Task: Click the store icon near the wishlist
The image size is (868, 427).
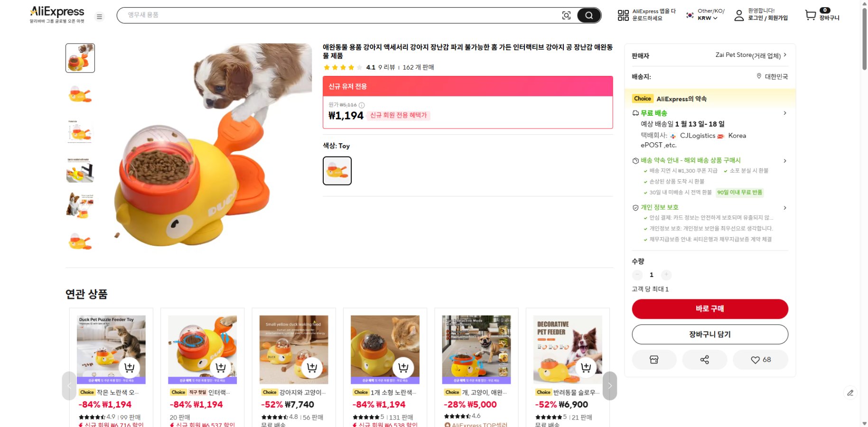Action: coord(654,360)
